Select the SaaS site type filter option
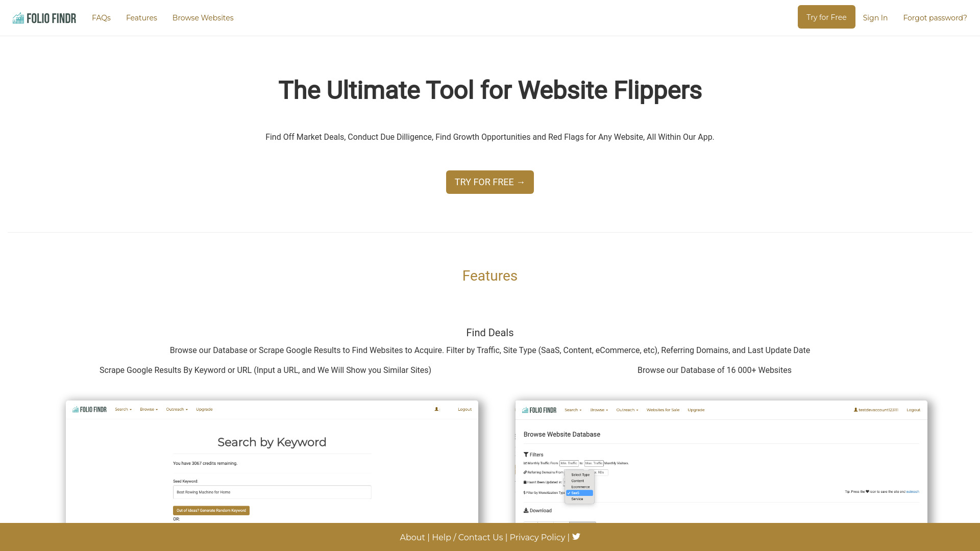 [x=579, y=492]
